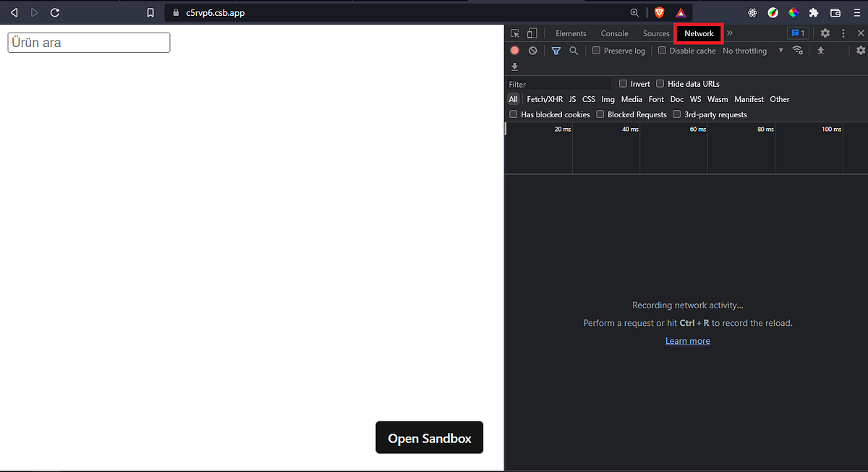
Task: Select the All request type filter
Action: pyautogui.click(x=514, y=99)
